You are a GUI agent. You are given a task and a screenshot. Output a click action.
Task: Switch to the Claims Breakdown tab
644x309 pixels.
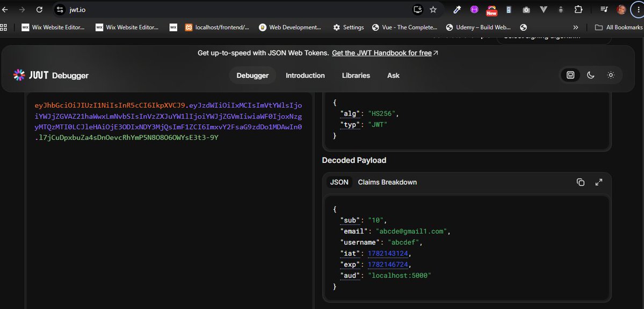(x=387, y=182)
